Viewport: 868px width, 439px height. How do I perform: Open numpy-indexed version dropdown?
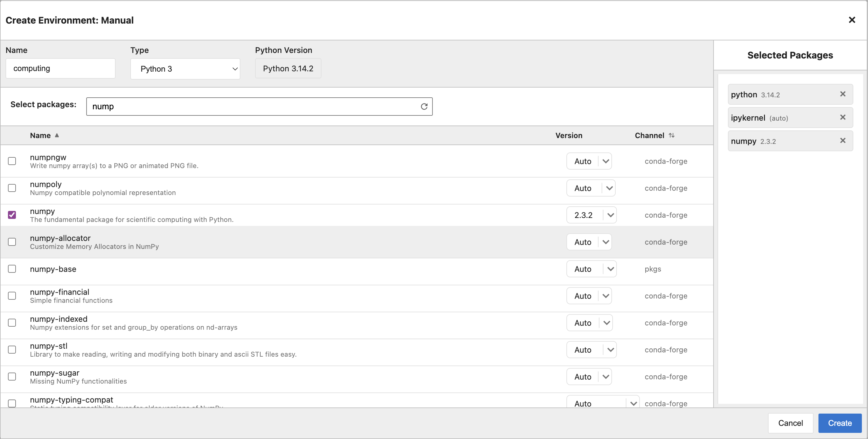(x=589, y=323)
